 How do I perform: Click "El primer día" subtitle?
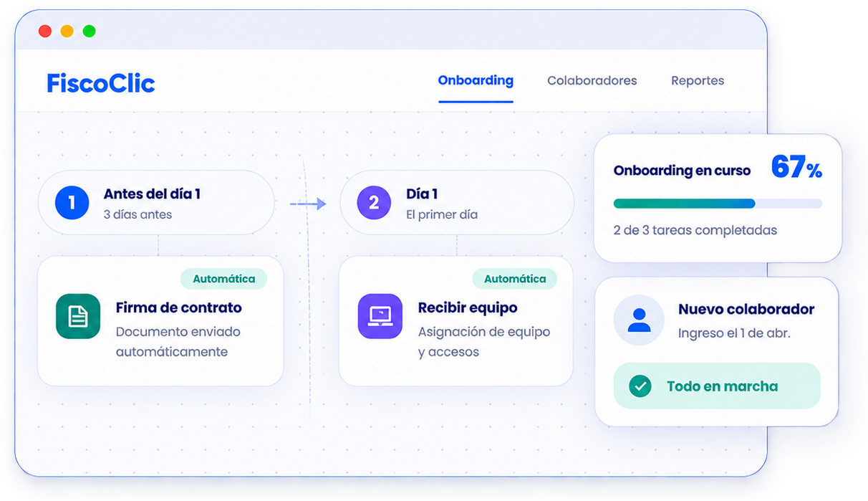[442, 214]
